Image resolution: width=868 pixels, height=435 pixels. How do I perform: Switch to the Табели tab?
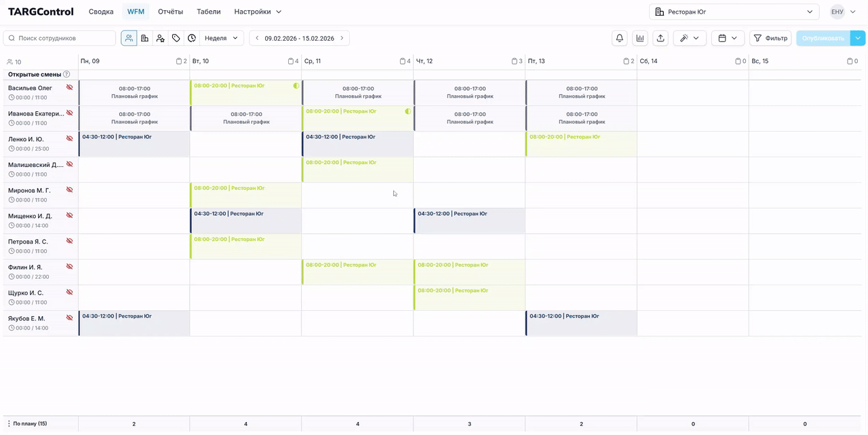(208, 12)
